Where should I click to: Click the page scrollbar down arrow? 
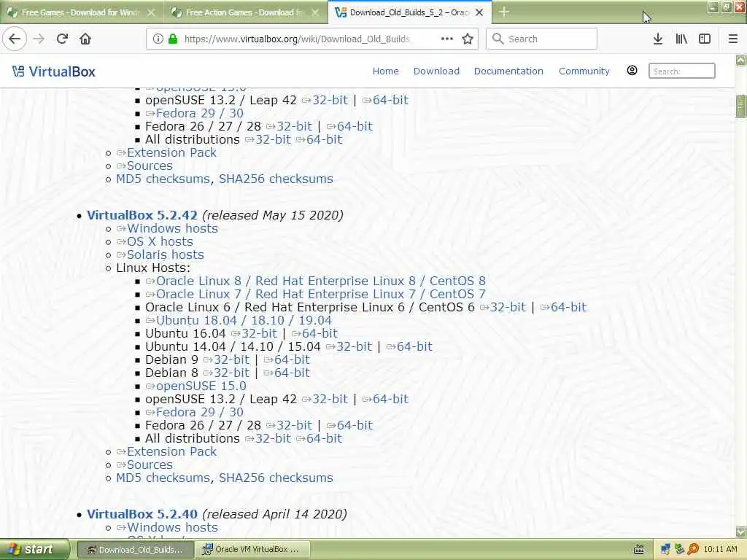pos(741,532)
